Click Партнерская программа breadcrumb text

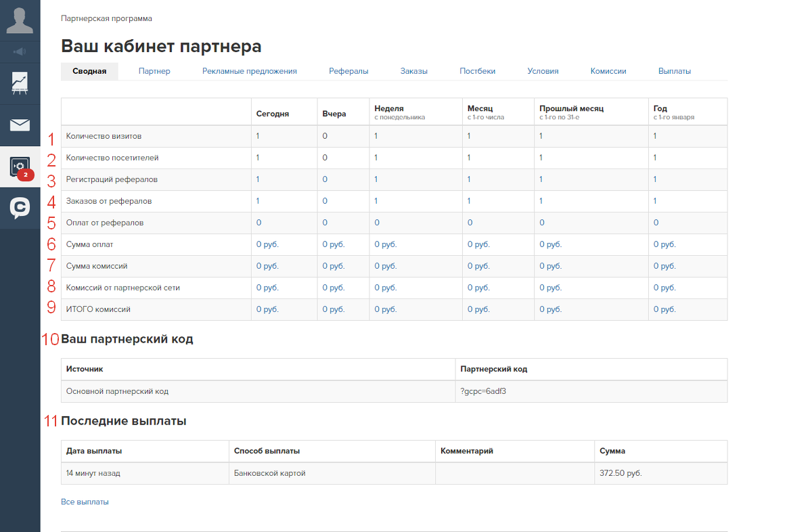pos(106,18)
